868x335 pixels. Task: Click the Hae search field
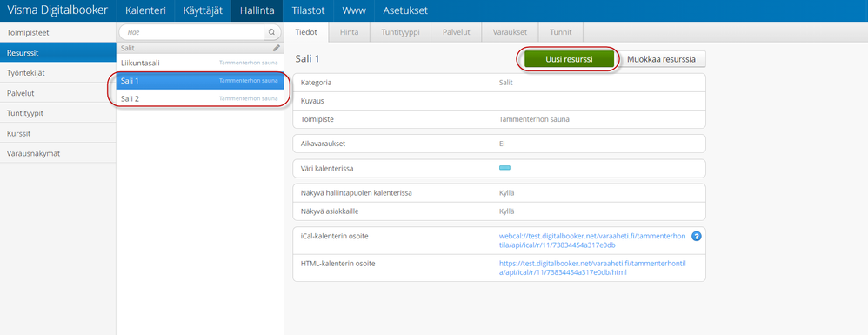coord(191,32)
